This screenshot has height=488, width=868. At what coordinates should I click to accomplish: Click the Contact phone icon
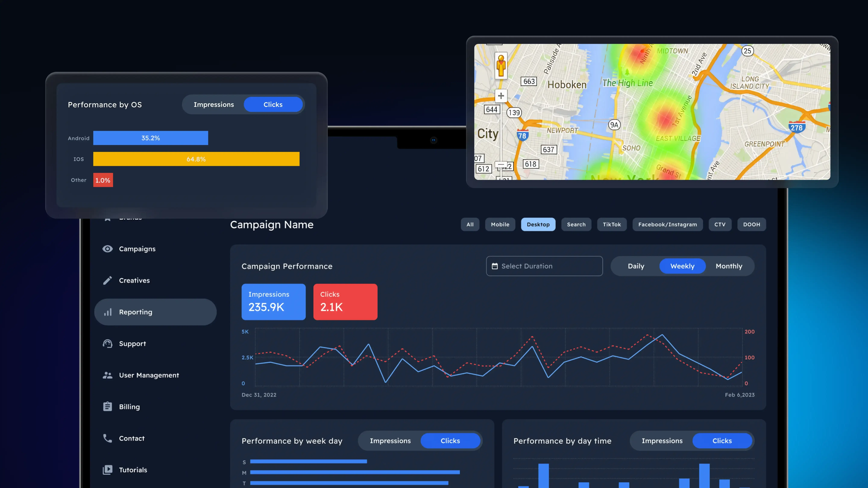(107, 438)
